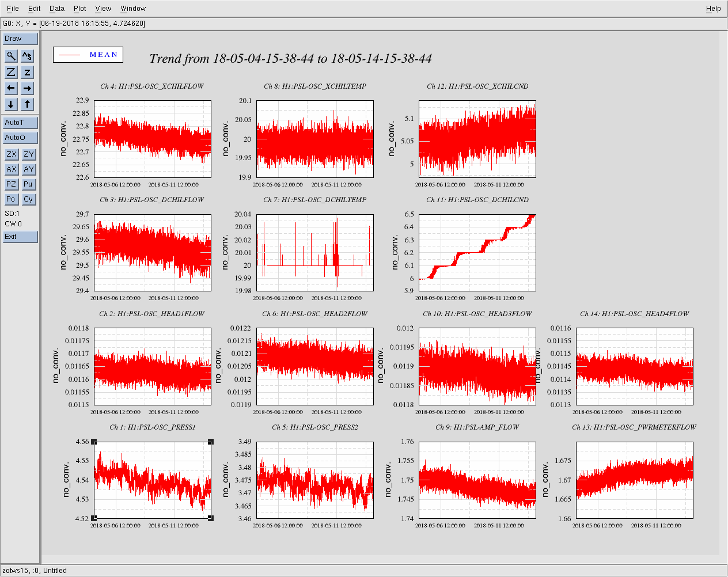The height and width of the screenshot is (577, 728).
Task: Open the File menu
Action: (13, 9)
